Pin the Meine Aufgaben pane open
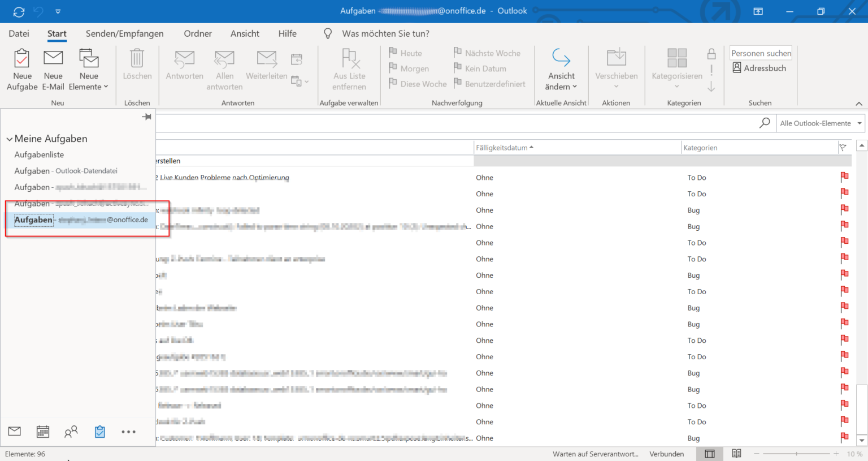Viewport: 868px width, 461px height. point(146,117)
